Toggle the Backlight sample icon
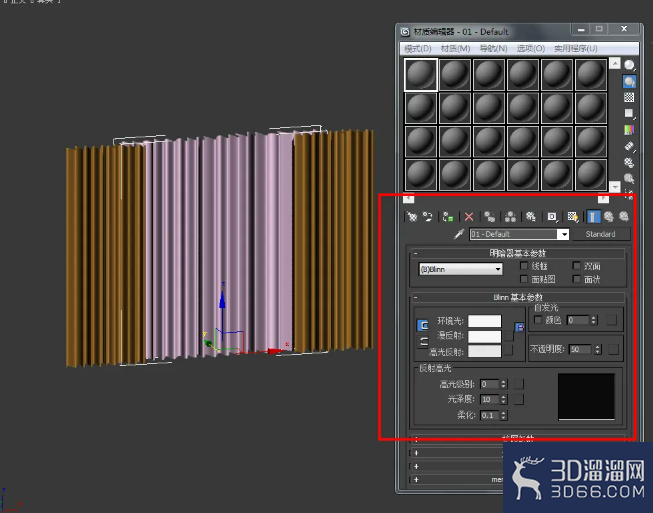Viewport: 653px width, 513px height. coord(629,81)
